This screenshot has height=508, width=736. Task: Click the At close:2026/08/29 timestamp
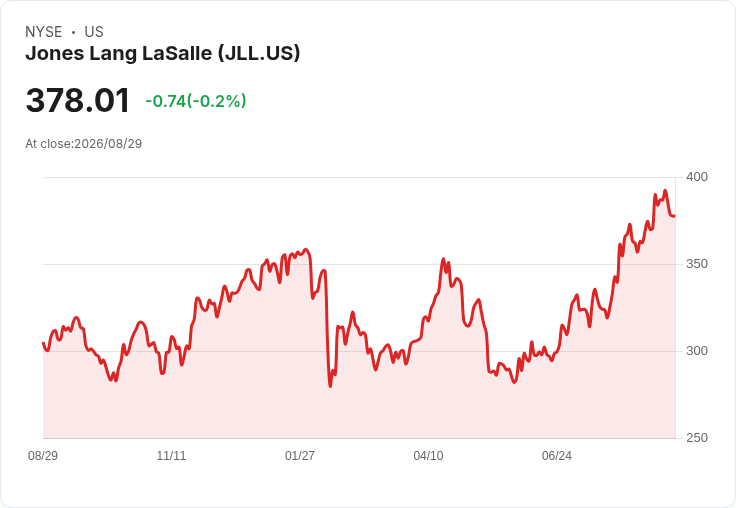pos(84,144)
